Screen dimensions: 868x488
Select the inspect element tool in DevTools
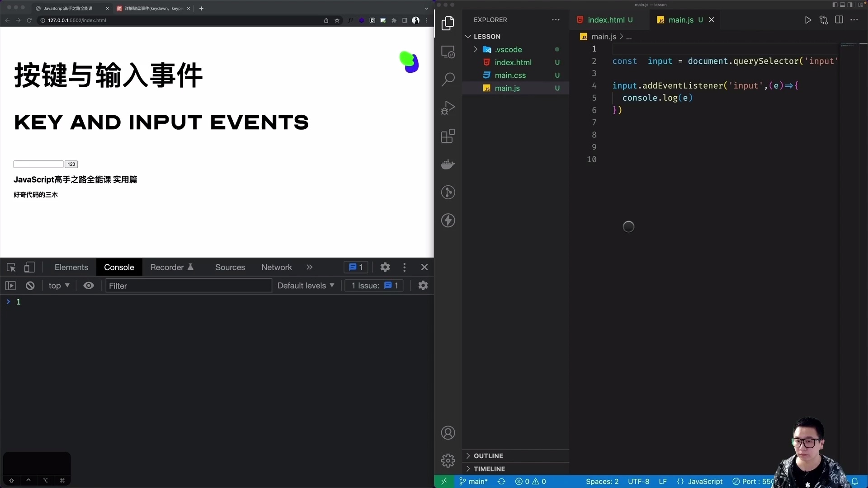11,267
